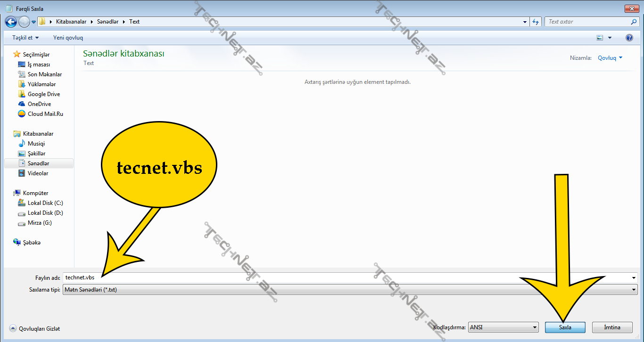The width and height of the screenshot is (644, 342).
Task: Select OneDrive from favorites list
Action: coord(39,104)
